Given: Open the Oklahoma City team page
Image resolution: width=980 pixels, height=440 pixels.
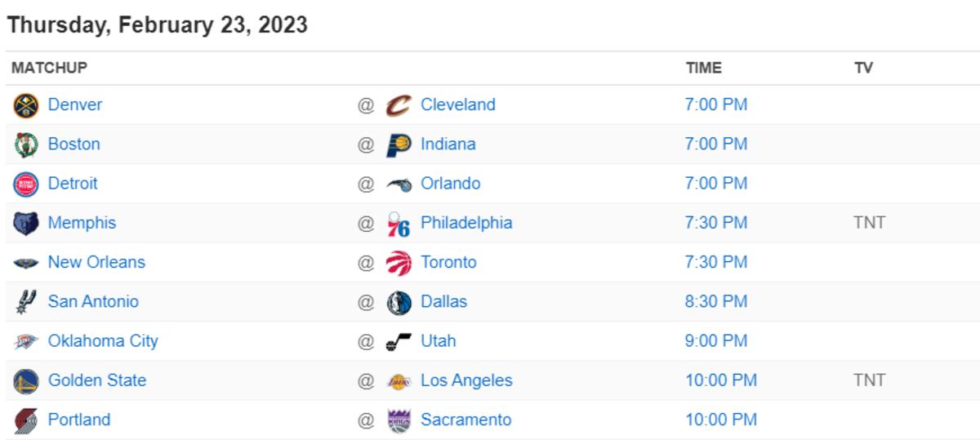Looking at the screenshot, I should pyautogui.click(x=103, y=341).
